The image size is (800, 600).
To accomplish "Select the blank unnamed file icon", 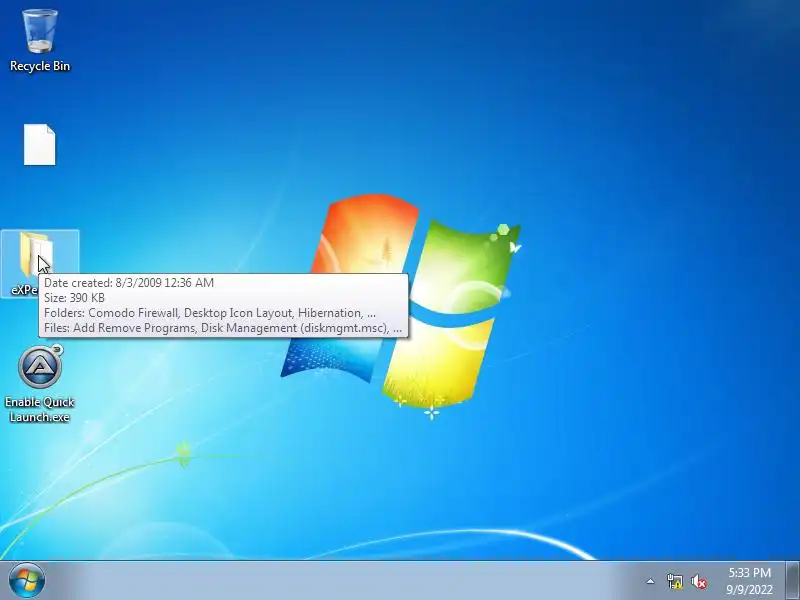I will tap(39, 145).
